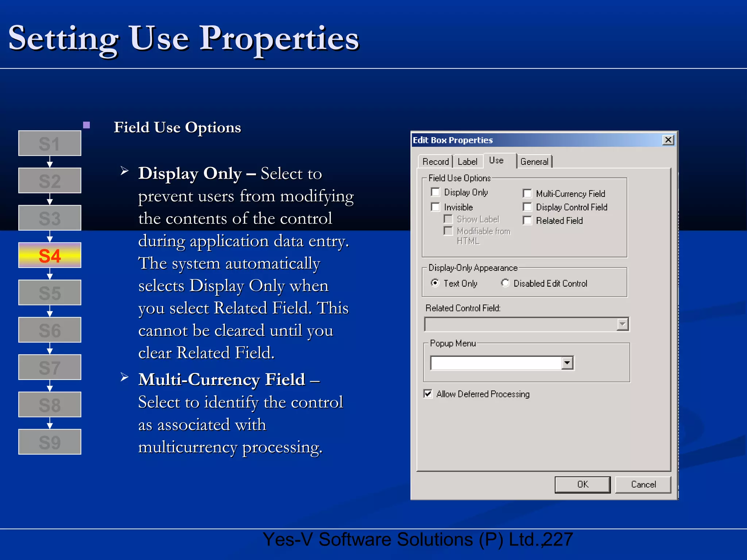747x560 pixels.
Task: Go to the General tab
Action: pos(534,162)
